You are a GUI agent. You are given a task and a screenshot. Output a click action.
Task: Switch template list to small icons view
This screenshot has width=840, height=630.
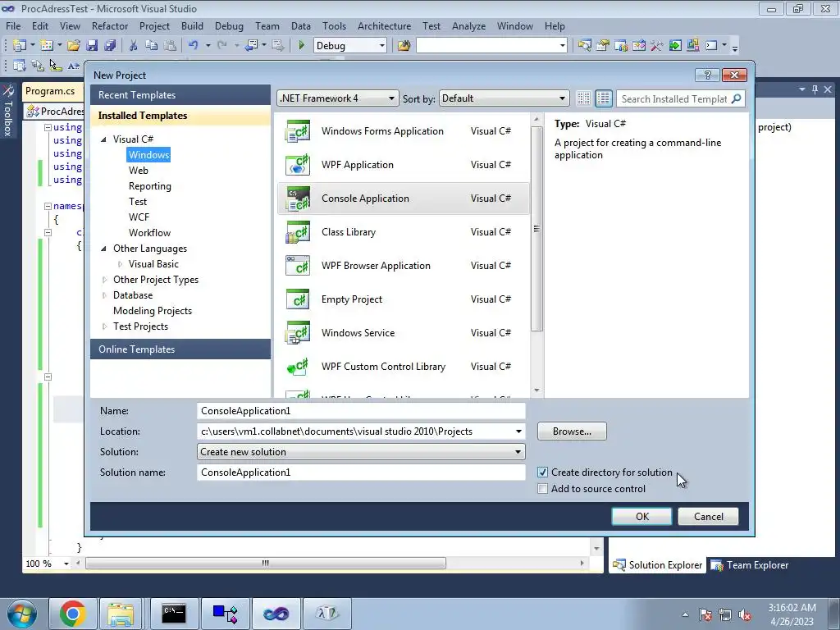(x=583, y=98)
